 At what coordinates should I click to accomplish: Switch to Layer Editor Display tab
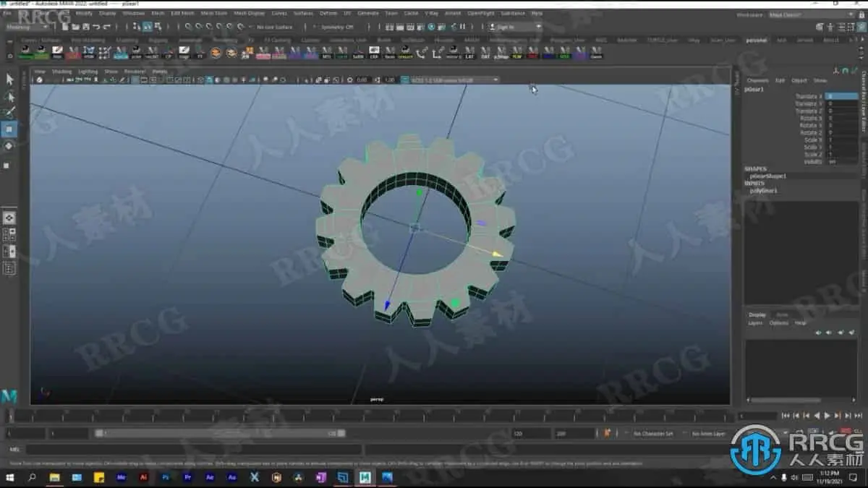[x=757, y=314]
